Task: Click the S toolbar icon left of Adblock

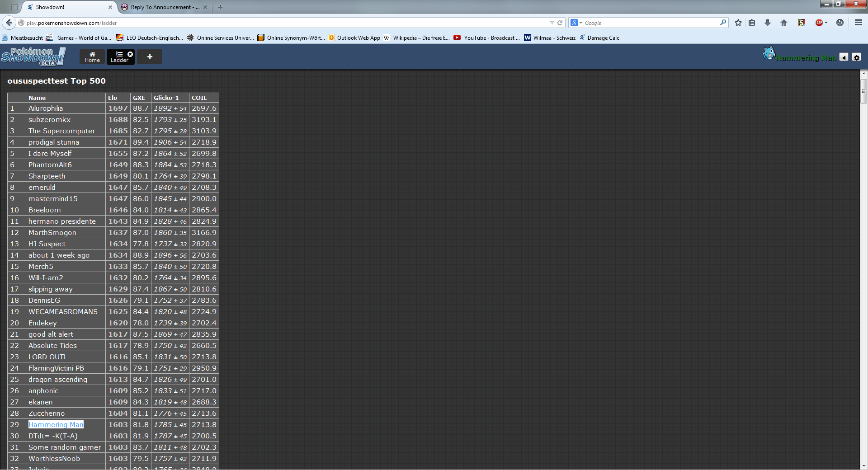Action: [802, 23]
